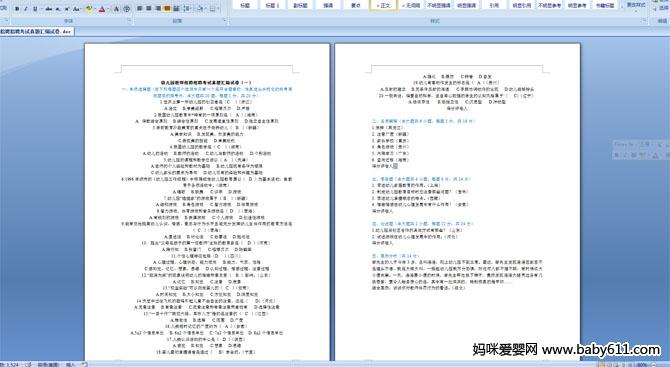Apply the 无间隔 style
Viewport: 670px width, 367px height.
point(411,5)
